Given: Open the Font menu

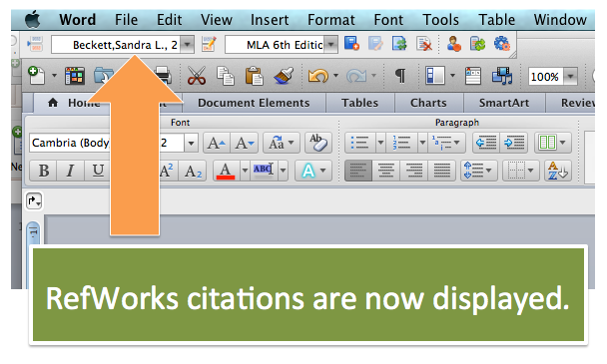Looking at the screenshot, I should (388, 20).
